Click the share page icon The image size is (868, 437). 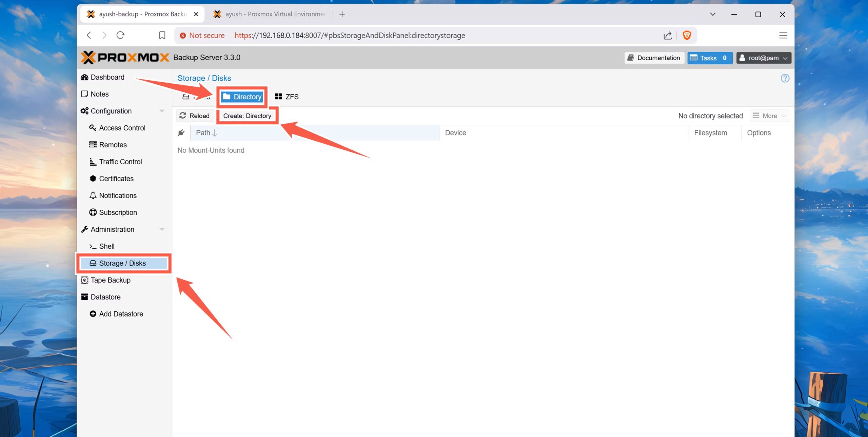(x=667, y=35)
